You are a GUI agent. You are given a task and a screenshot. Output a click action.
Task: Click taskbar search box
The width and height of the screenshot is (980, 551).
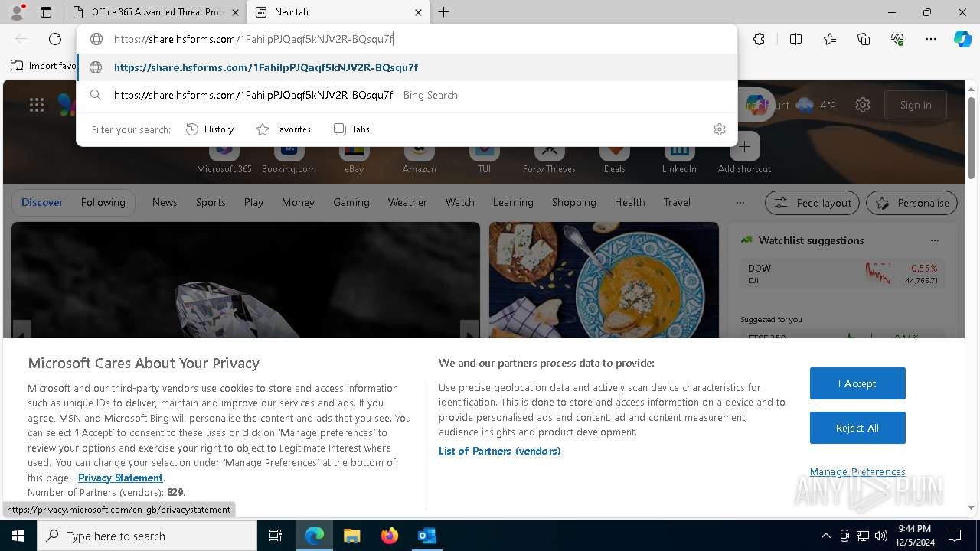click(x=147, y=536)
